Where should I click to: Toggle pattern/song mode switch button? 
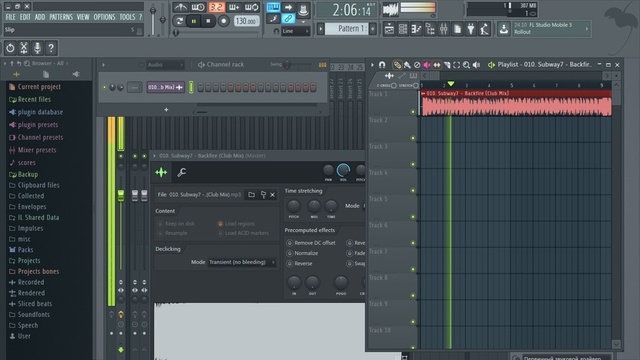(x=179, y=21)
